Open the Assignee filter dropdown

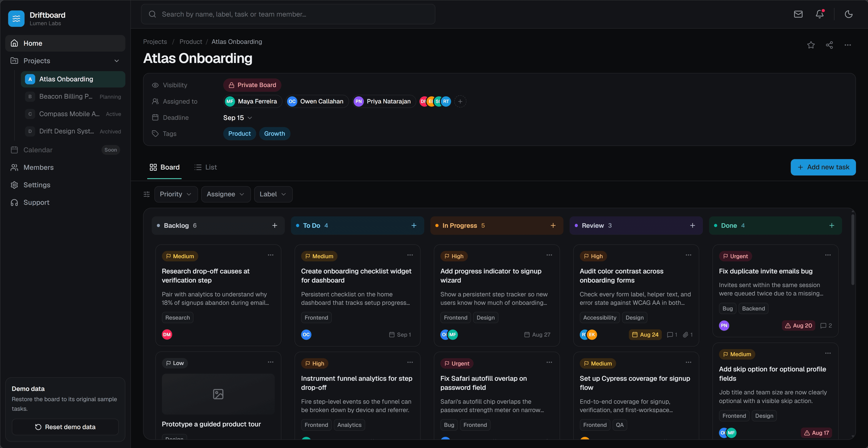(x=226, y=194)
